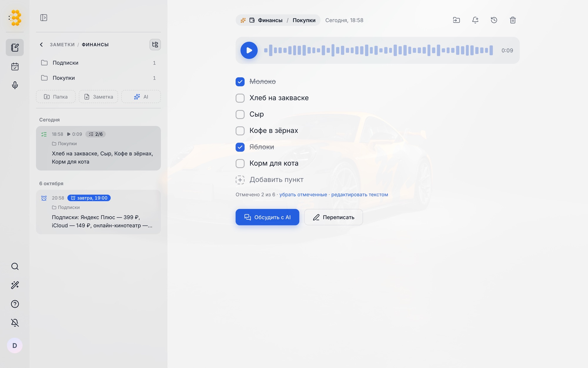
Task: Click Финансы in the note breadcrumb
Action: [270, 20]
